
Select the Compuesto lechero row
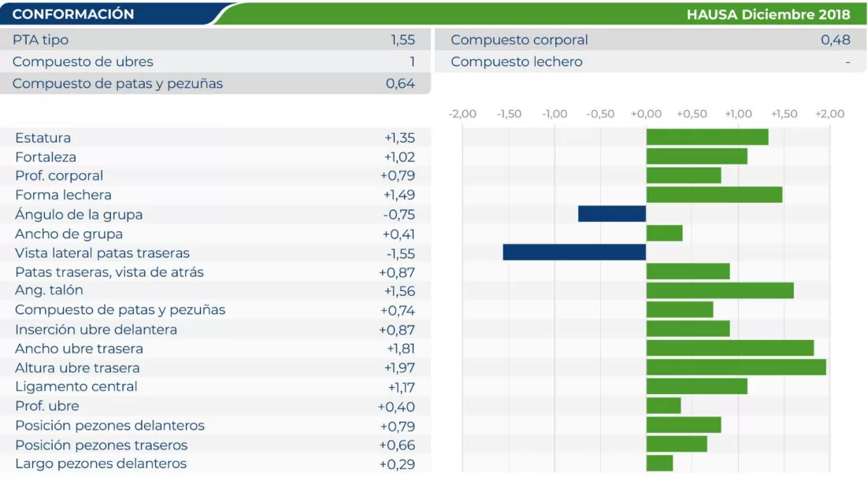click(650, 61)
